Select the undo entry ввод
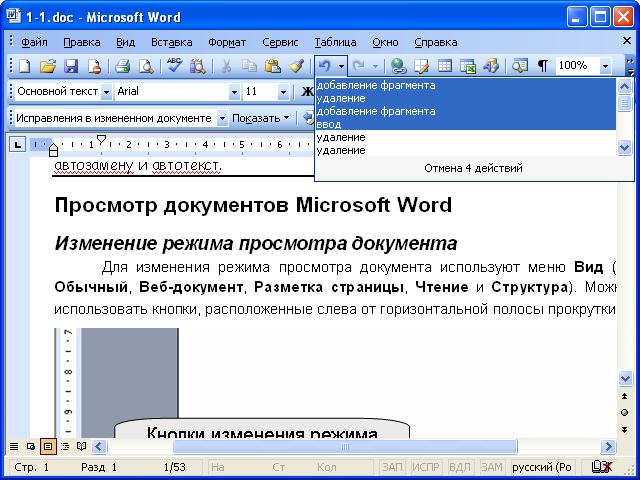Image resolution: width=640 pixels, height=480 pixels. pos(465,124)
